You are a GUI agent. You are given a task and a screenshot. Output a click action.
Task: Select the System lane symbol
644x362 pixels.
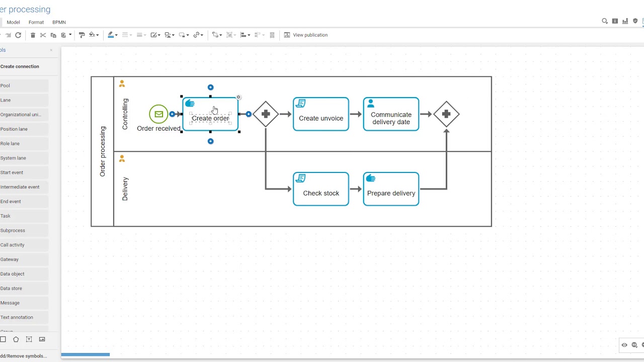[x=24, y=158]
